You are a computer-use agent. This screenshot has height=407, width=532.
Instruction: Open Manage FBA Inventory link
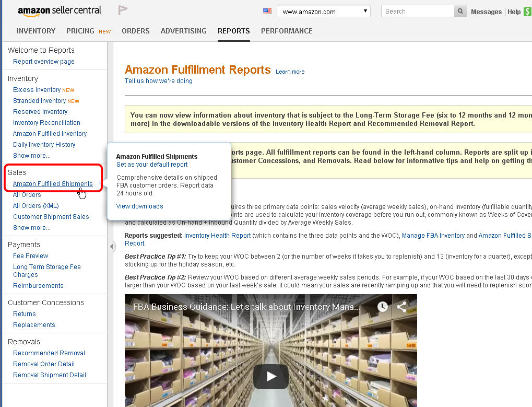[x=433, y=236]
